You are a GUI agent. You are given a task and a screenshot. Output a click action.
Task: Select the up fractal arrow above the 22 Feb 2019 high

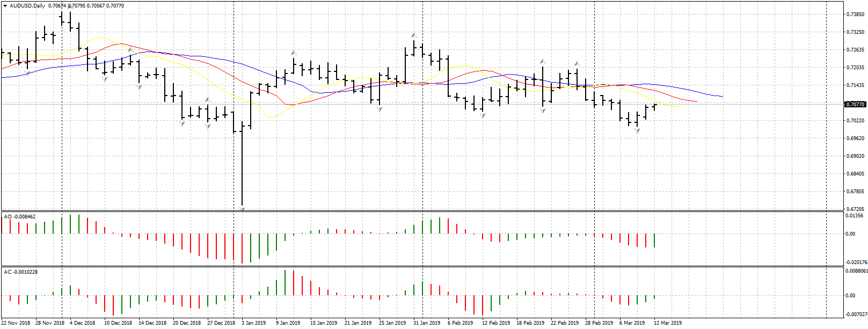577,63
